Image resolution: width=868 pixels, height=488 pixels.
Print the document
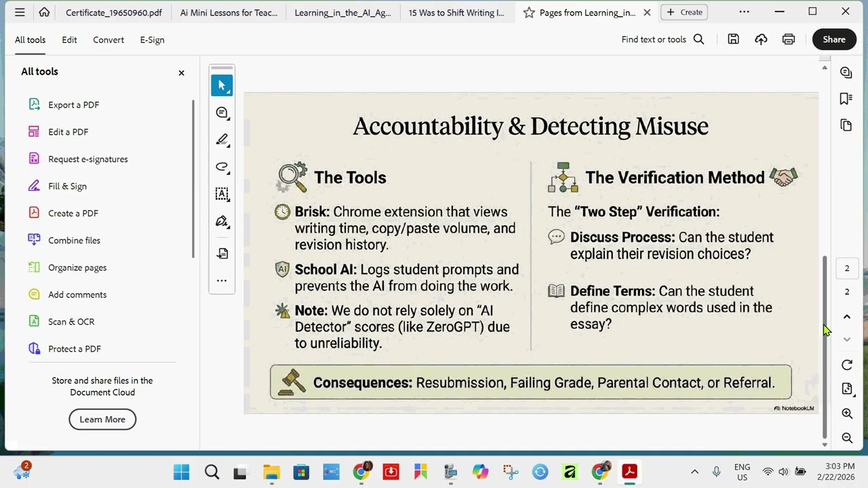pos(788,39)
